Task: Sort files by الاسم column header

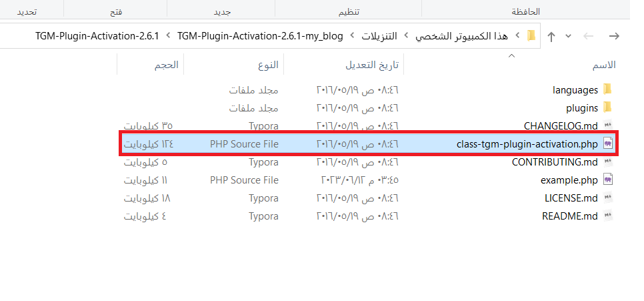Action: pos(604,65)
